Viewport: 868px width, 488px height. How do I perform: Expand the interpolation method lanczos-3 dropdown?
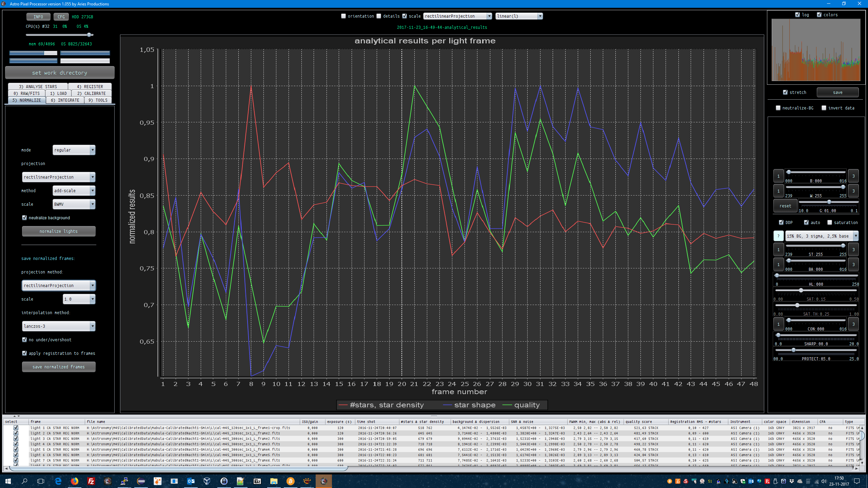pos(92,326)
